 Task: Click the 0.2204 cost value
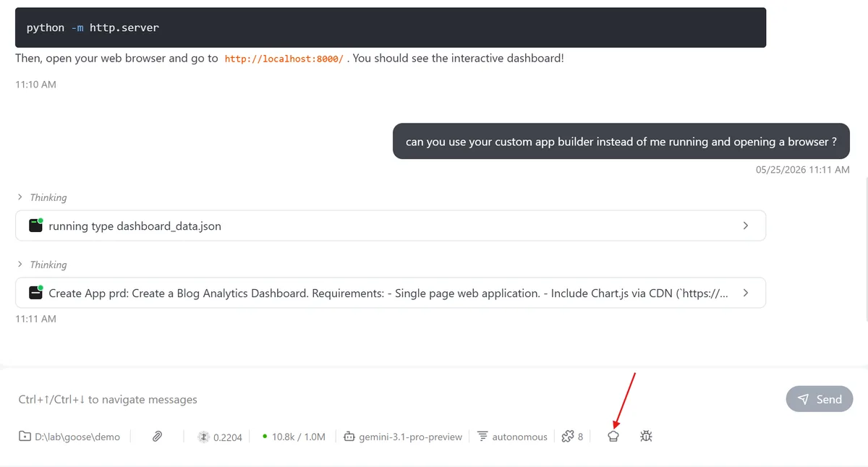(227, 437)
